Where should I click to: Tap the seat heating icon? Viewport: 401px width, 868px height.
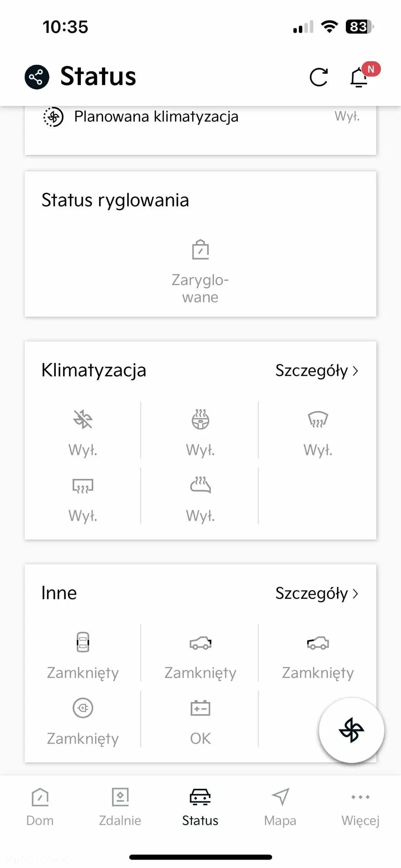point(200,485)
